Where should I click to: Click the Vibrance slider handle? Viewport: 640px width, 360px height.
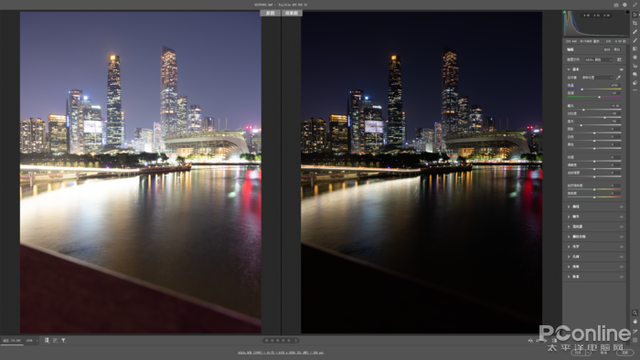pos(594,189)
